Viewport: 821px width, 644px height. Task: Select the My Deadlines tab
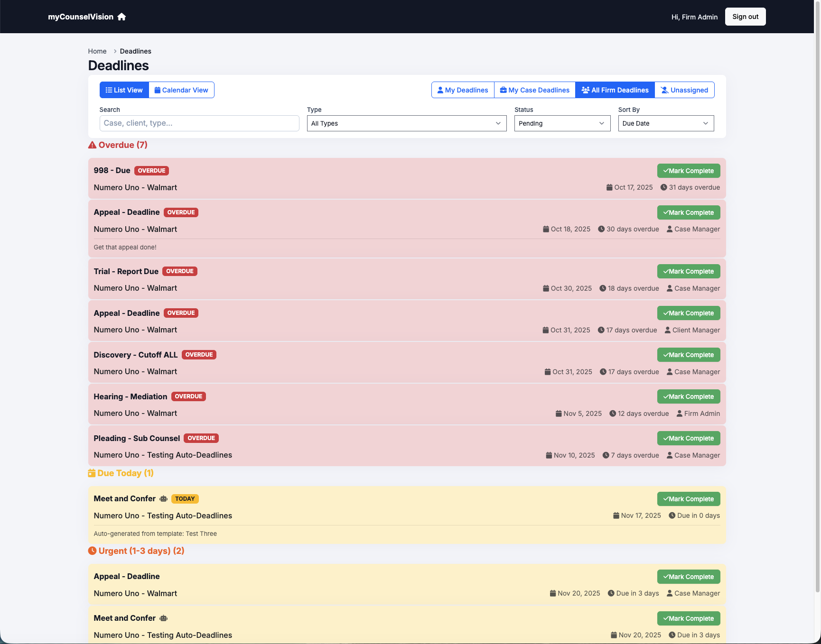pyautogui.click(x=463, y=90)
